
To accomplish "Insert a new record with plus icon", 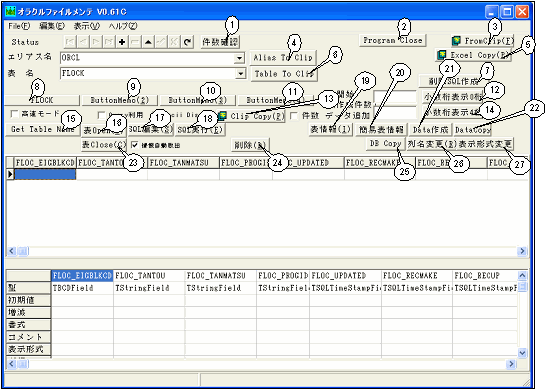I will pos(122,42).
